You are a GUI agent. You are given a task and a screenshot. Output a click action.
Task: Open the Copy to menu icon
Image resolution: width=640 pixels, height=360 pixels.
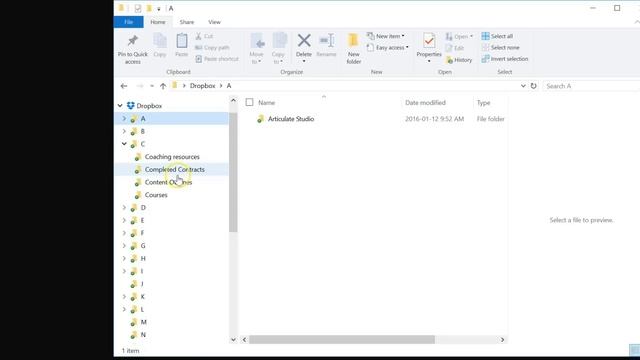tap(279, 41)
